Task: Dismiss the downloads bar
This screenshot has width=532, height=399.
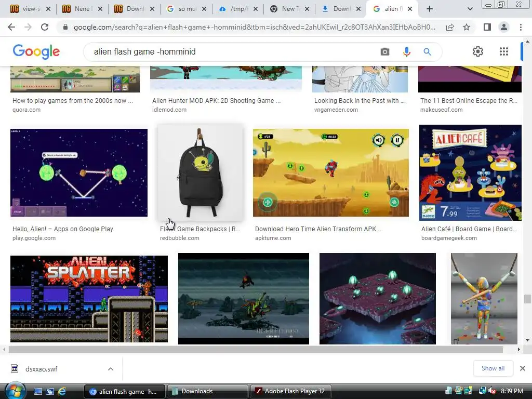Action: tap(523, 368)
